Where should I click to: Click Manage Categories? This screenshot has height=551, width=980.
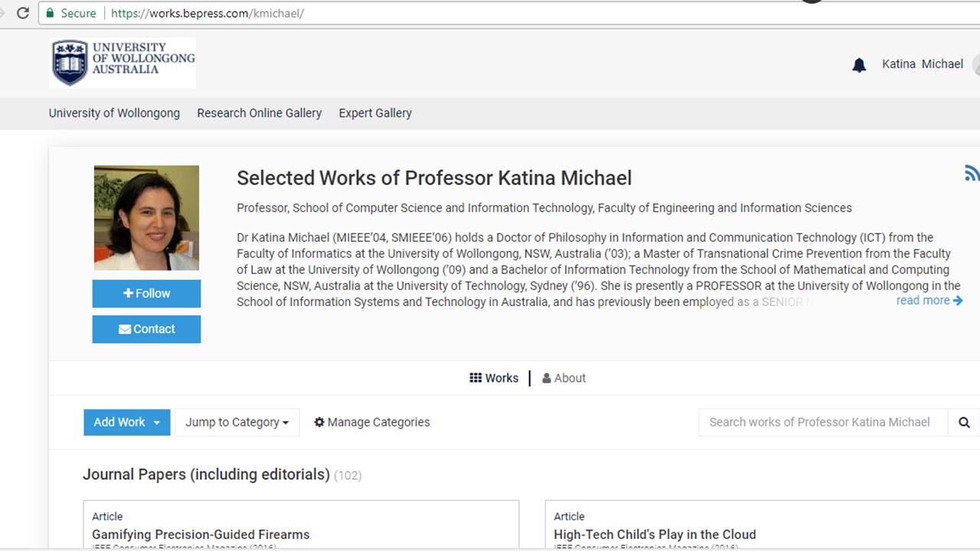(372, 422)
